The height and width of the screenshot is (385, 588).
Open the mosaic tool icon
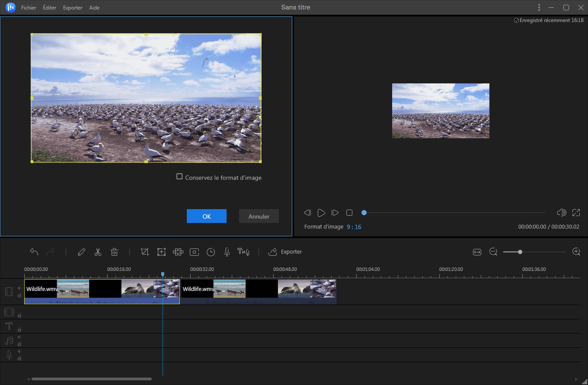(178, 252)
